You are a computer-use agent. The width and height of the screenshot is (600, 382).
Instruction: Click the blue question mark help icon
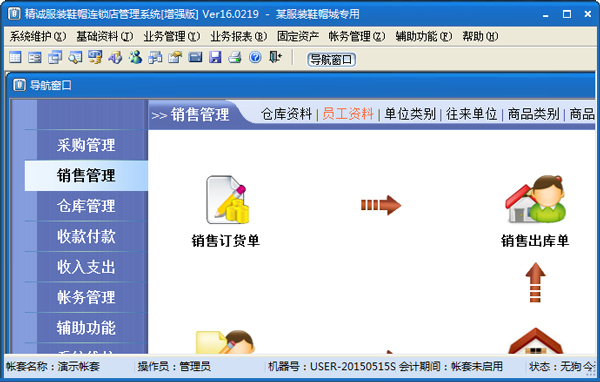pos(255,58)
